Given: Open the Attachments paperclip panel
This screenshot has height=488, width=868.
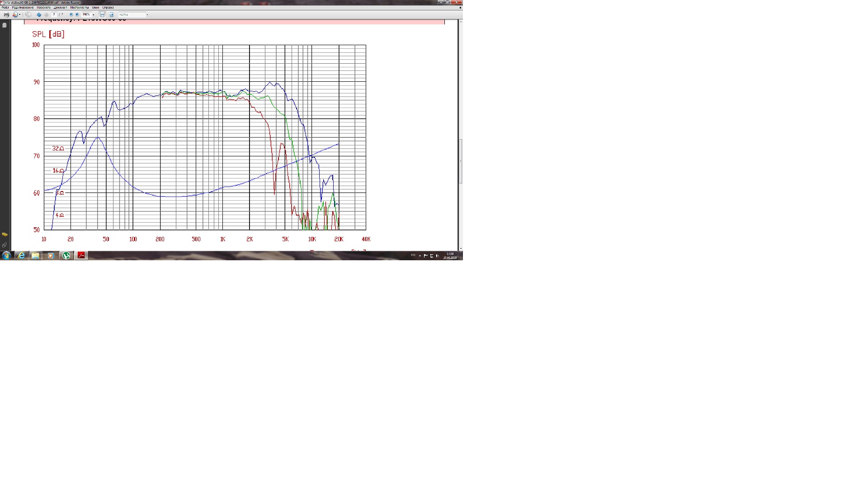Looking at the screenshot, I should [5, 245].
